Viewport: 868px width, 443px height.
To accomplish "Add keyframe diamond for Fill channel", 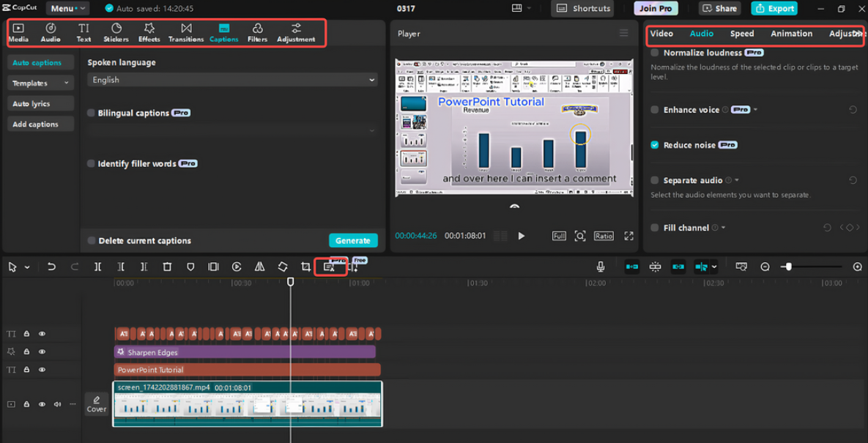I will coord(849,228).
